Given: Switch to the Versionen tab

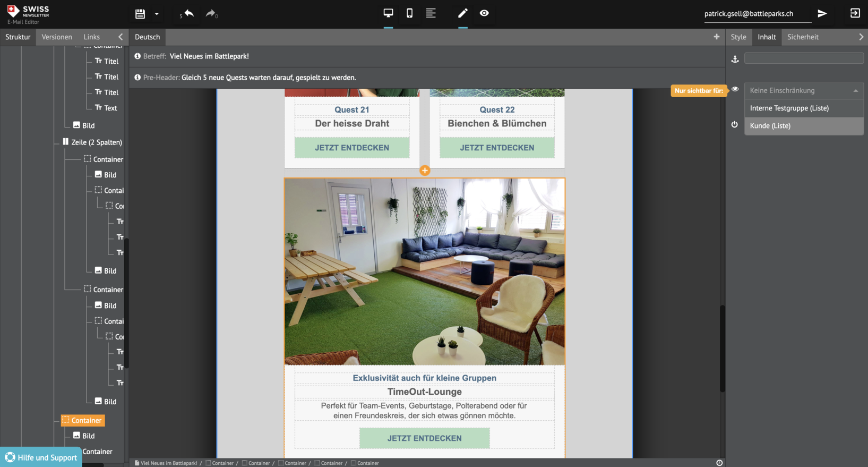Looking at the screenshot, I should [x=57, y=37].
